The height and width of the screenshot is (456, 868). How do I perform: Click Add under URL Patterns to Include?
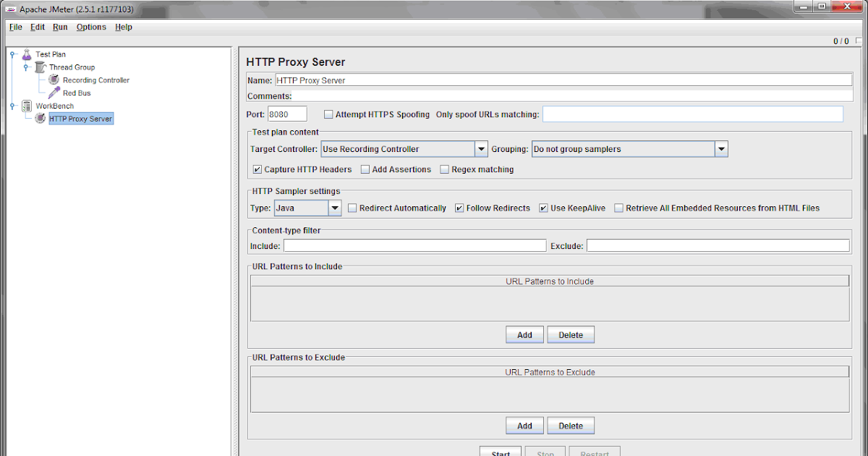(x=524, y=335)
